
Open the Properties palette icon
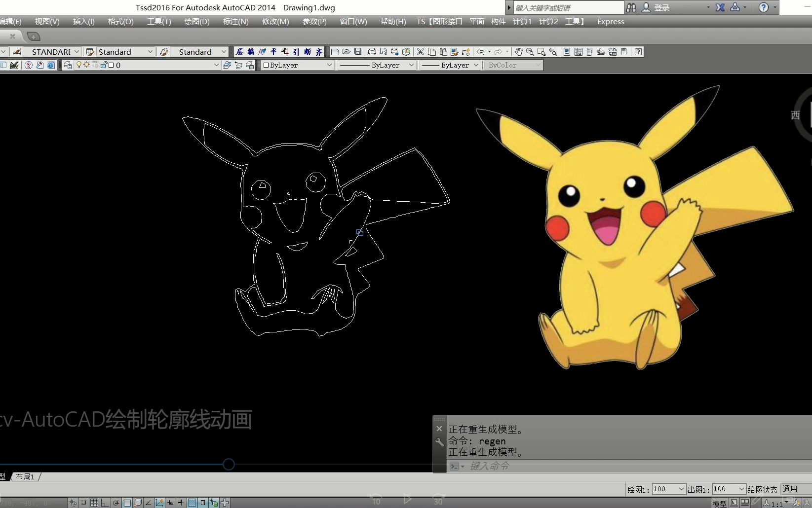tap(567, 52)
